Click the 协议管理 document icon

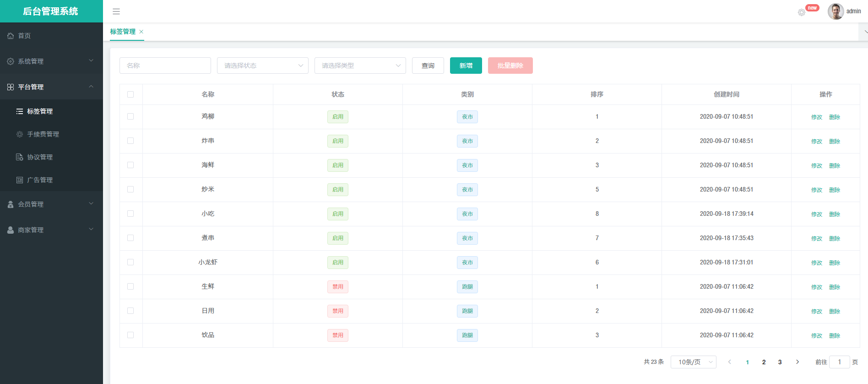pos(20,157)
